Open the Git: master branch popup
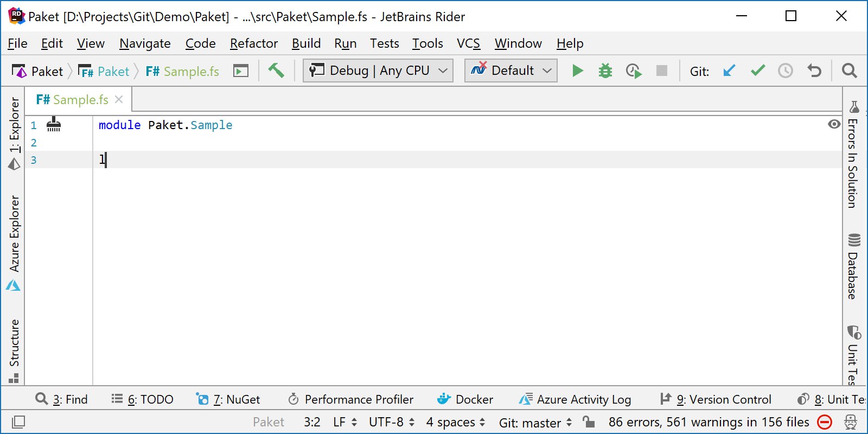The image size is (868, 434). (x=535, y=423)
